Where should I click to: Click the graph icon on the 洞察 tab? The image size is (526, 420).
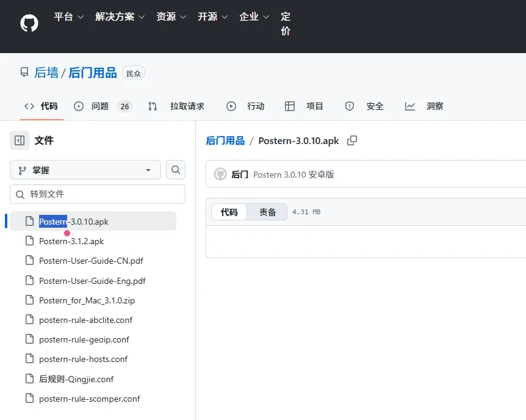(411, 106)
